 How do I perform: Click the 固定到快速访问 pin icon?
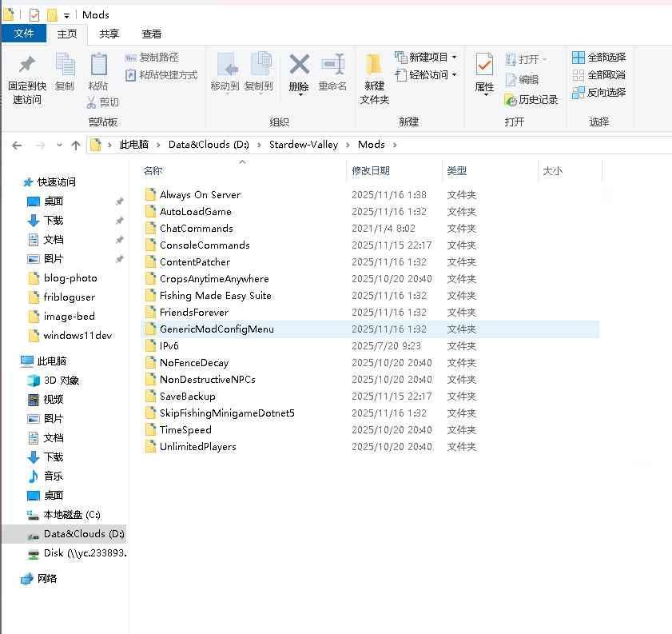(27, 65)
